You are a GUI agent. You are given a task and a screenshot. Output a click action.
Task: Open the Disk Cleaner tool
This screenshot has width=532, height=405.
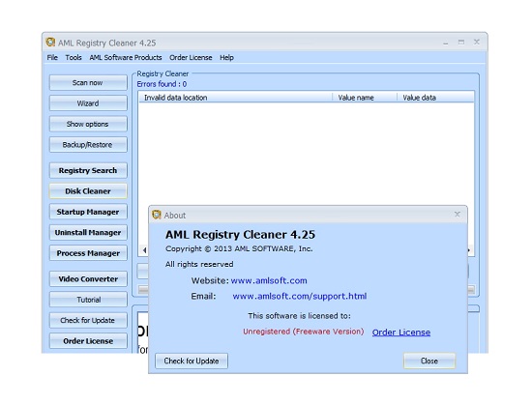coord(88,191)
